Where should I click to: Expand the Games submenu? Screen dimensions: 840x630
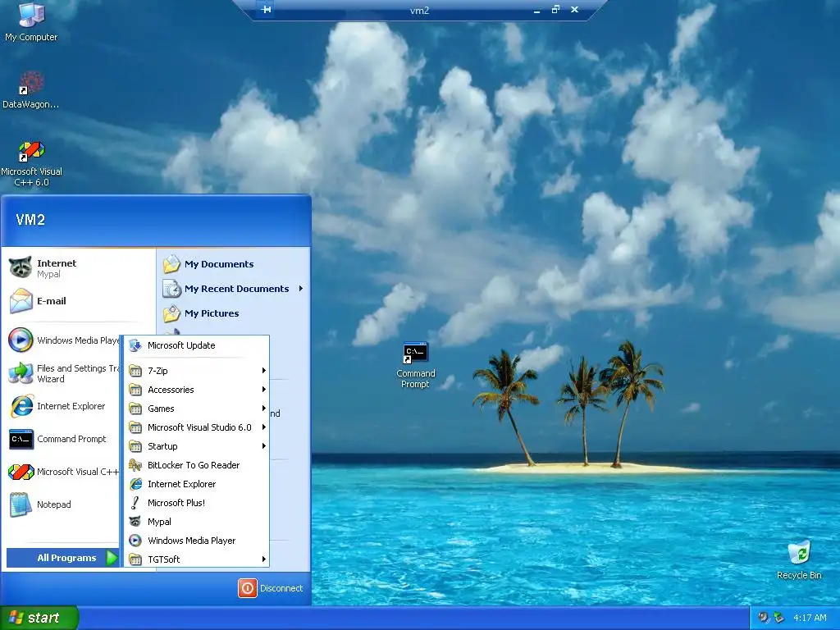[x=197, y=409]
